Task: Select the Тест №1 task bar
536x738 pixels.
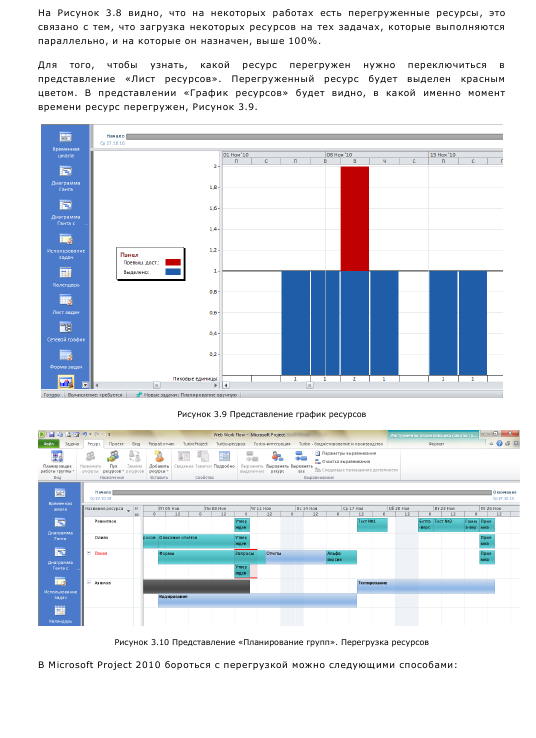Action: (372, 525)
